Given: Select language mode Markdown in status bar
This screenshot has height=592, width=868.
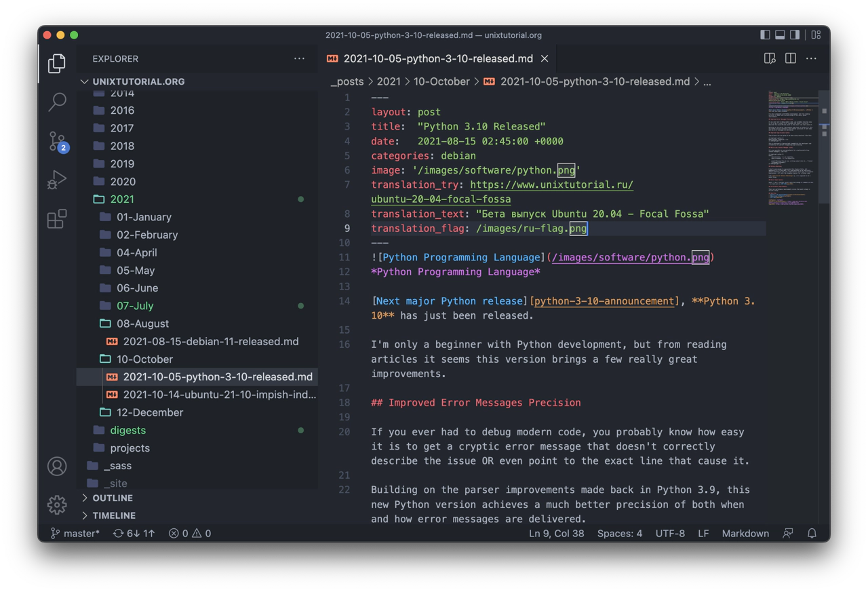Looking at the screenshot, I should (745, 534).
